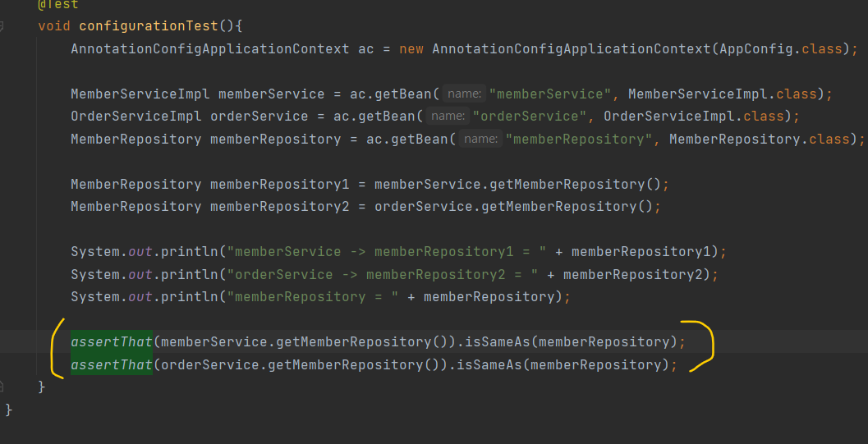Click OrderServiceImpl.class argument in getBean call
The height and width of the screenshot is (444, 868).
(694, 117)
